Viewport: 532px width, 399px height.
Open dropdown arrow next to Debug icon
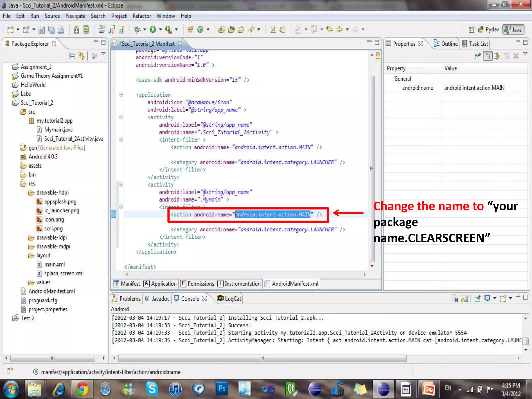tap(145, 30)
